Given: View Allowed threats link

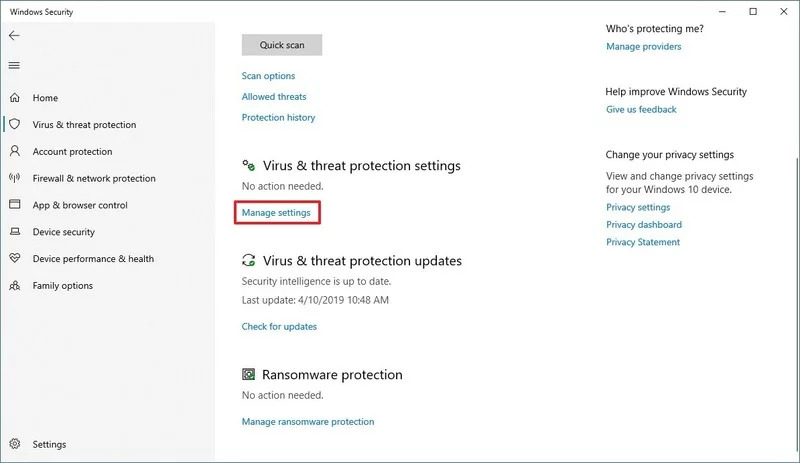Looking at the screenshot, I should pos(274,97).
